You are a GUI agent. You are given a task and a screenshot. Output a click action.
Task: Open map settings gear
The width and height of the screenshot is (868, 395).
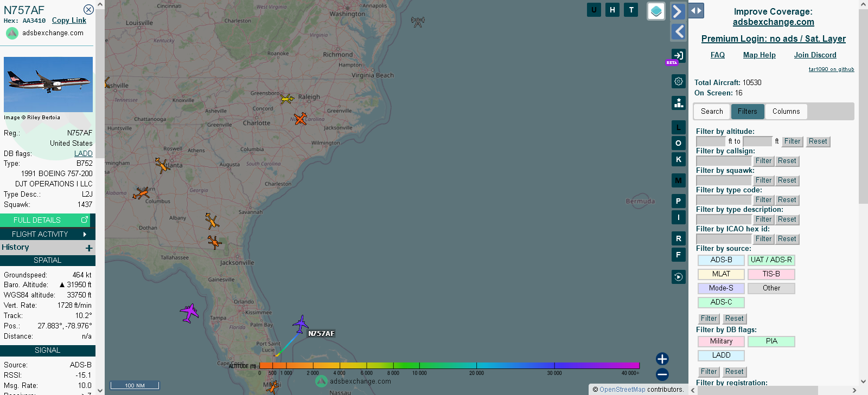pyautogui.click(x=679, y=81)
